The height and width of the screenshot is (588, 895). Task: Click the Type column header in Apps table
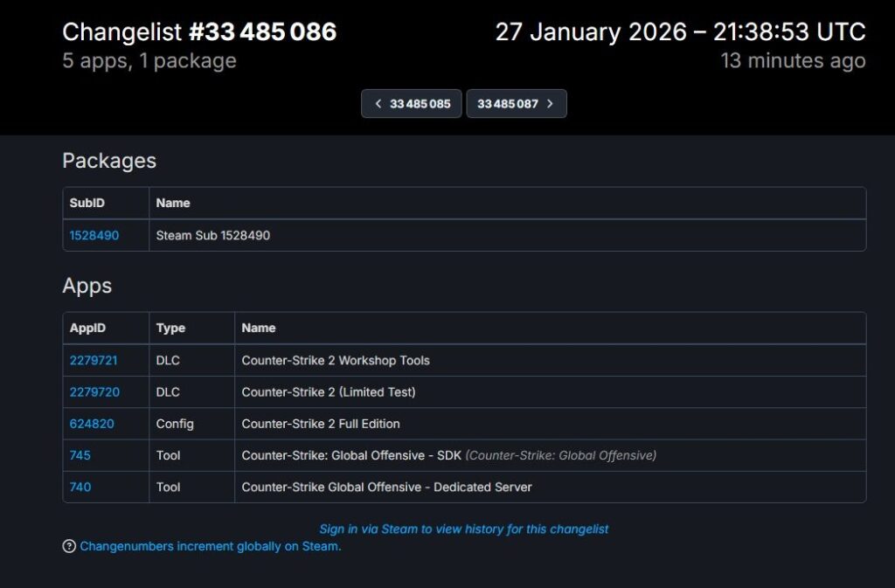click(170, 328)
